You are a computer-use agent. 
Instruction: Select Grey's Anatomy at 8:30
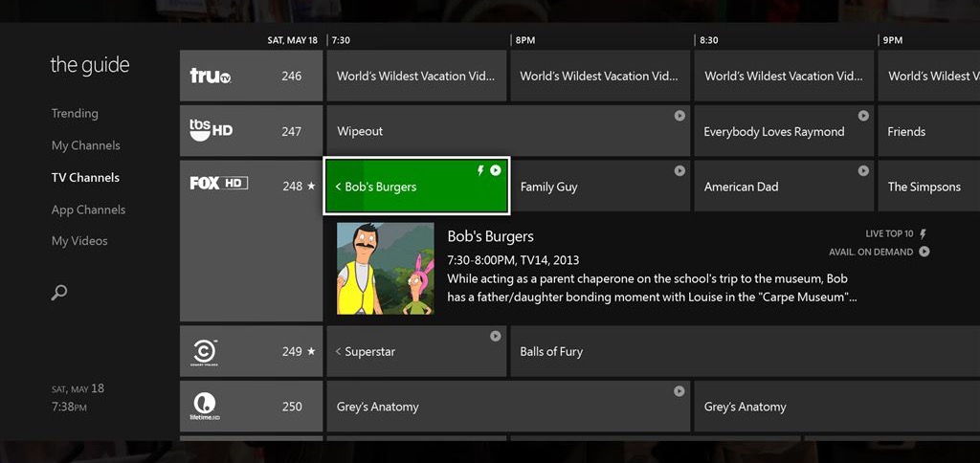pyautogui.click(x=836, y=407)
